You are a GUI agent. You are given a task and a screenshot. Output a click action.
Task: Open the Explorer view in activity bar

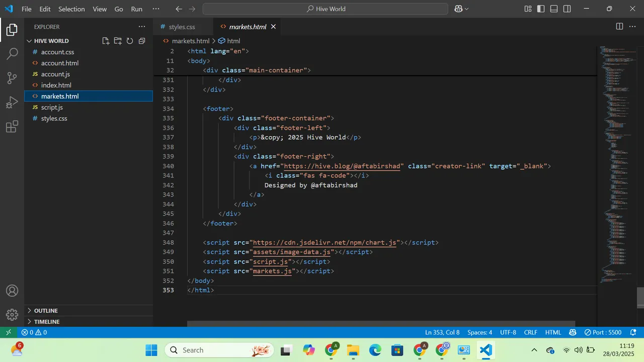pos(12,30)
